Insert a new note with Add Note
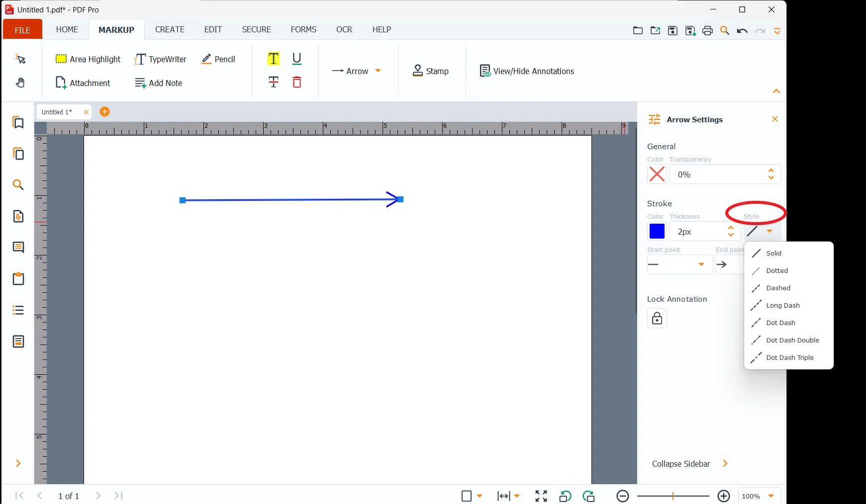This screenshot has height=504, width=866. point(159,83)
